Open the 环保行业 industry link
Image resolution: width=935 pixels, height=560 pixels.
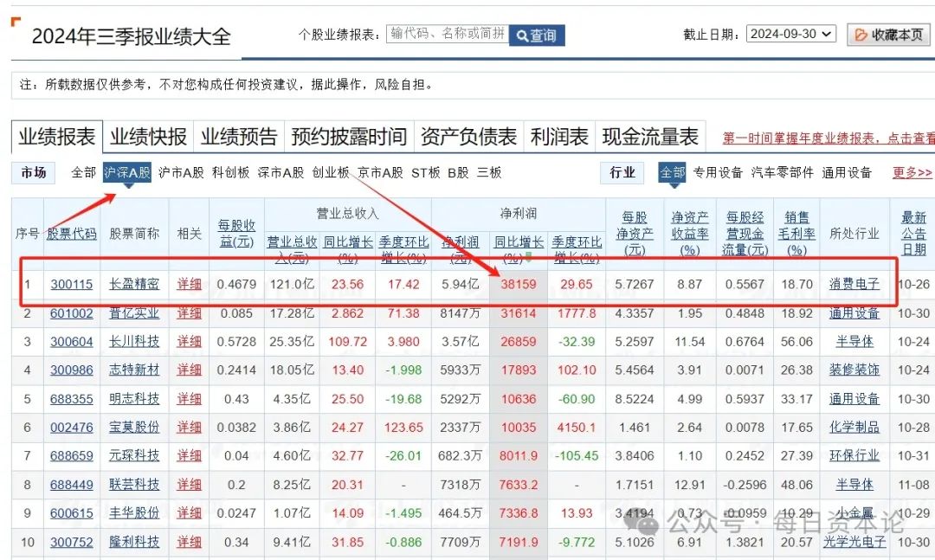pos(854,456)
